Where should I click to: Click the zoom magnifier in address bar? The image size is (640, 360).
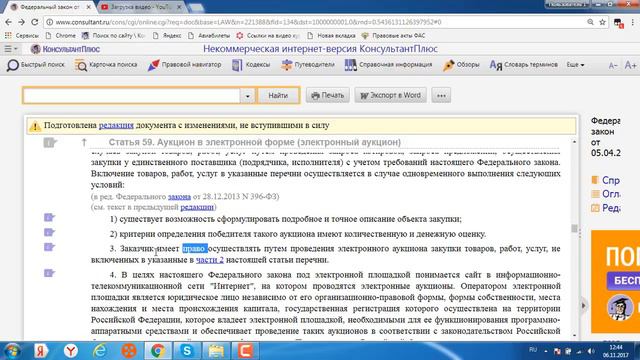(x=590, y=22)
